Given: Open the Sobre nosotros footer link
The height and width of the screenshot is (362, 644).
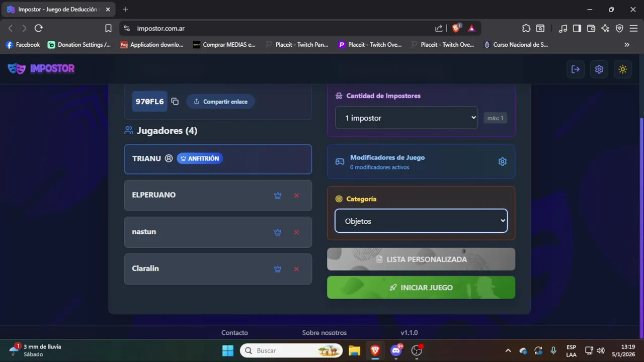Looking at the screenshot, I should tap(324, 333).
